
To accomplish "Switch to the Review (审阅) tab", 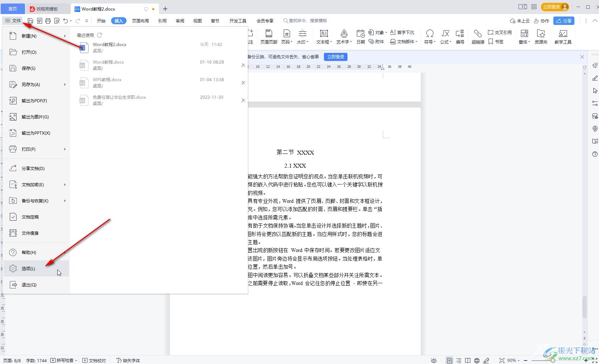I will pyautogui.click(x=180, y=21).
